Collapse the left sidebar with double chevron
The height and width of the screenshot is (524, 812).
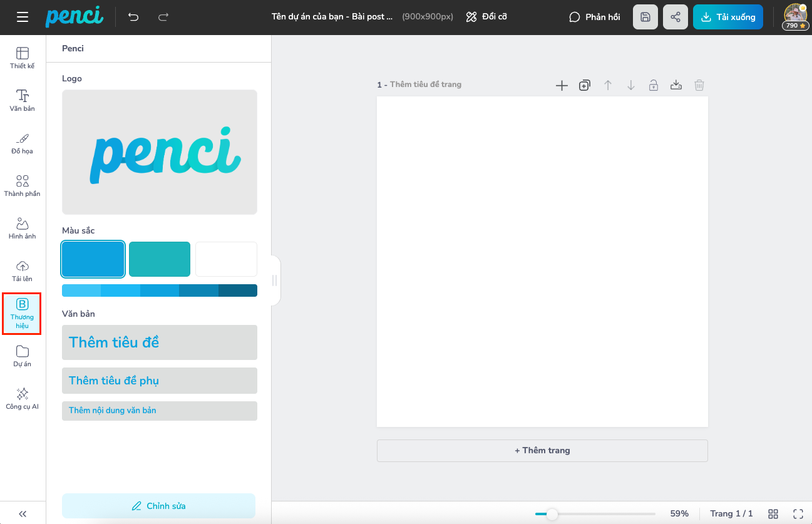tap(23, 513)
